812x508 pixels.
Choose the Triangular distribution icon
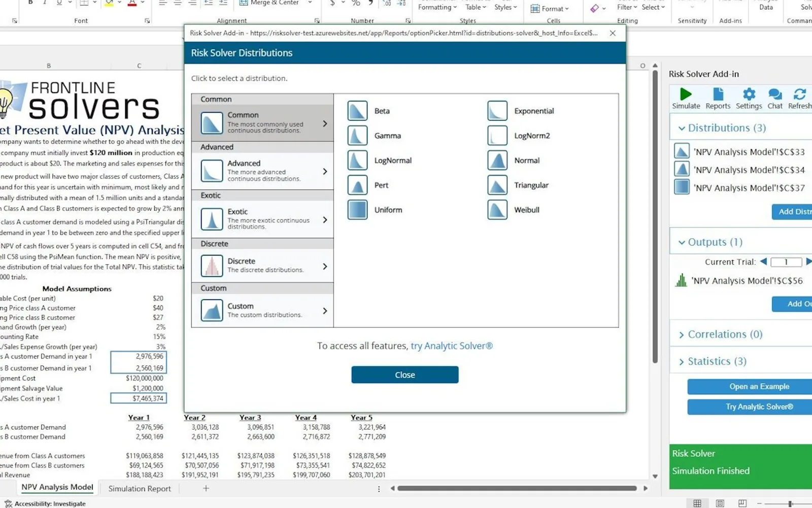pos(497,185)
